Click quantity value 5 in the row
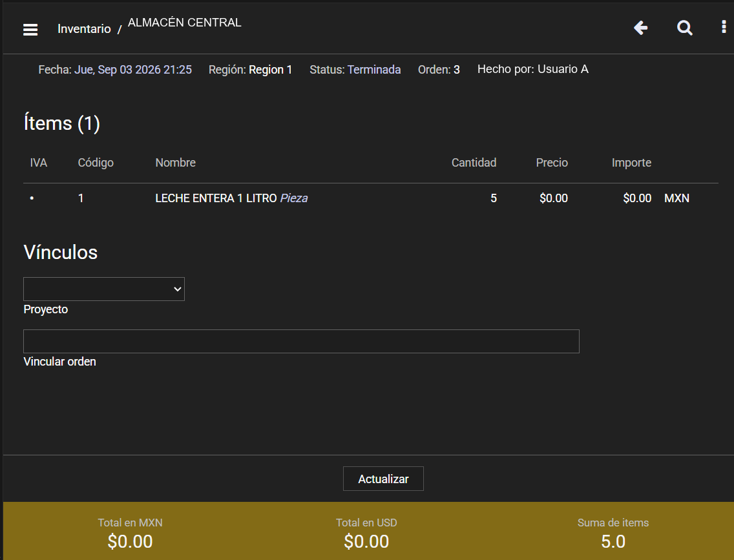734x560 pixels. click(494, 198)
